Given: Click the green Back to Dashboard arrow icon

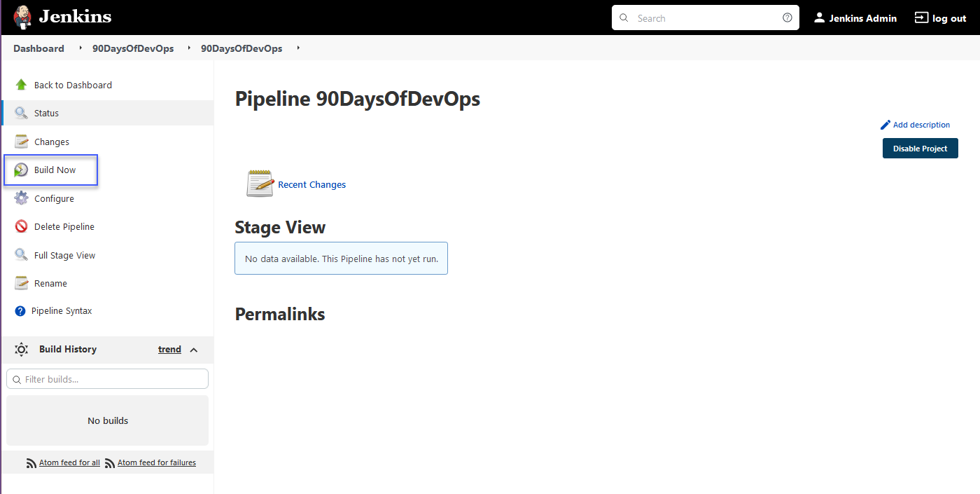Looking at the screenshot, I should 21,85.
